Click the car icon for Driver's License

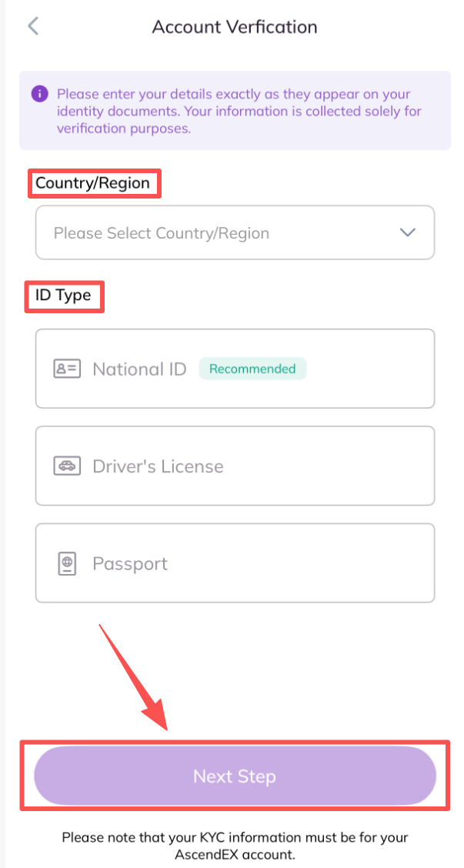pos(67,466)
